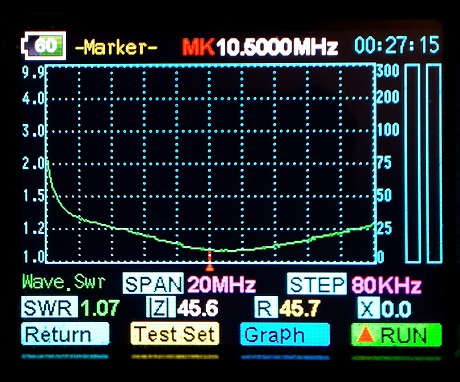Viewport: 460px width, 382px height.
Task: Tap the 300 impedance axis label
Action: tap(388, 71)
